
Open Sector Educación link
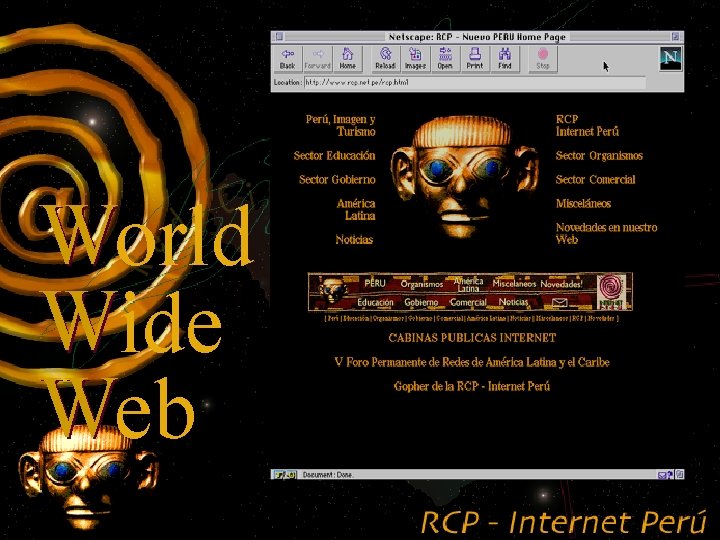(x=334, y=156)
